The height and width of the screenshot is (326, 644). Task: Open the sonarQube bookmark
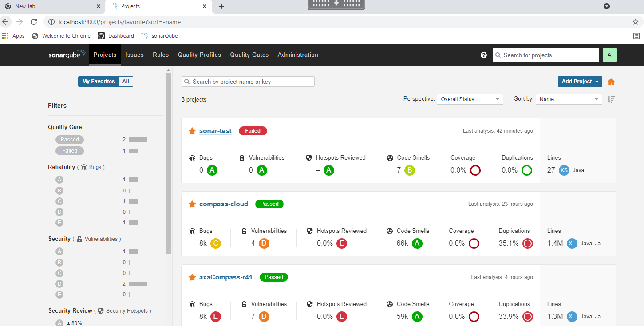(x=160, y=36)
